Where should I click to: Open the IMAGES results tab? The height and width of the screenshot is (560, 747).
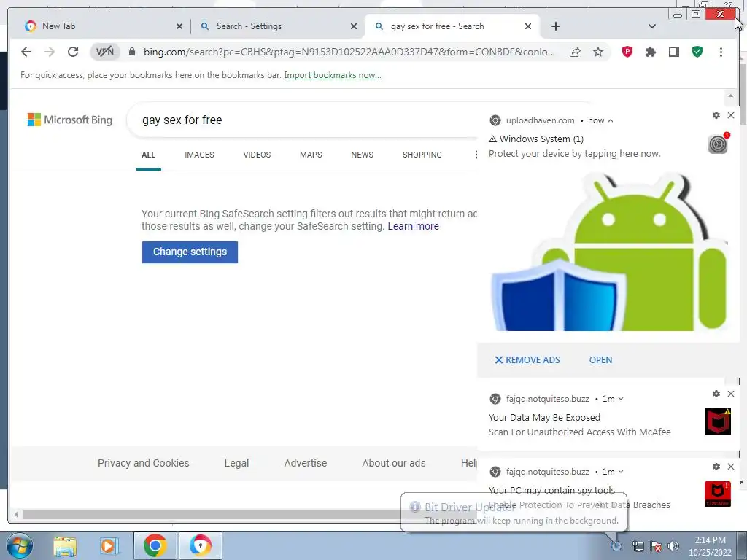199,155
